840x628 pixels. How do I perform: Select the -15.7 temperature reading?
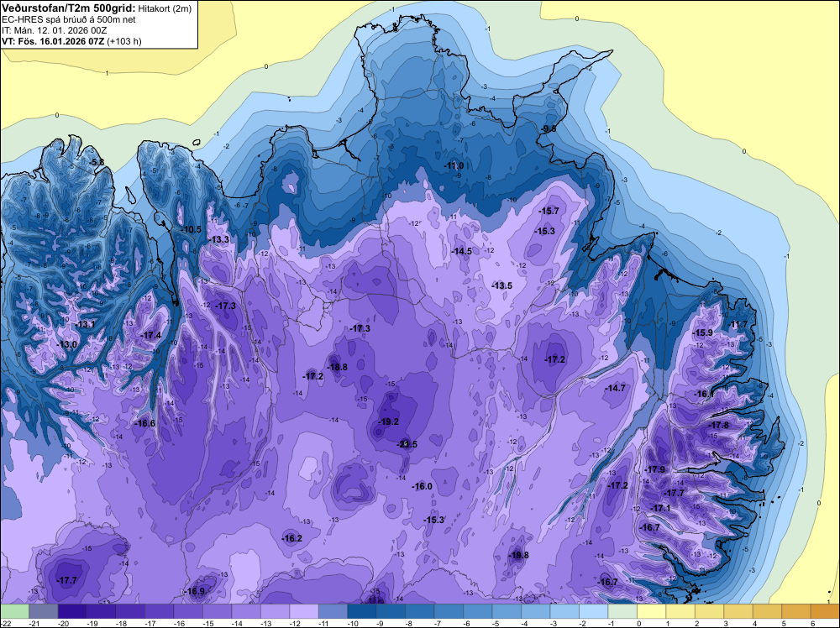549,211
